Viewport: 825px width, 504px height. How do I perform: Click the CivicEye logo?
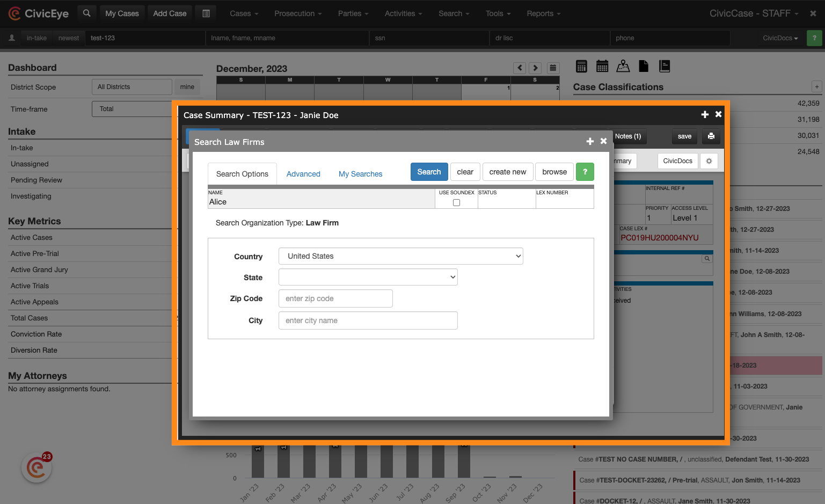pos(39,13)
